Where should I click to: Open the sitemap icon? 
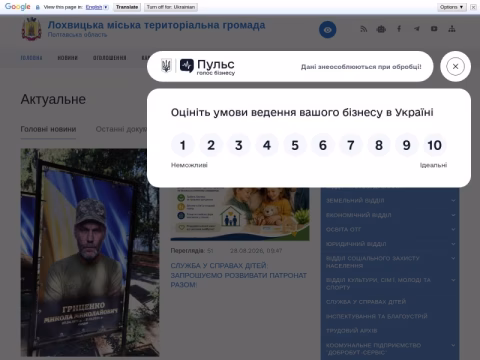point(452,29)
